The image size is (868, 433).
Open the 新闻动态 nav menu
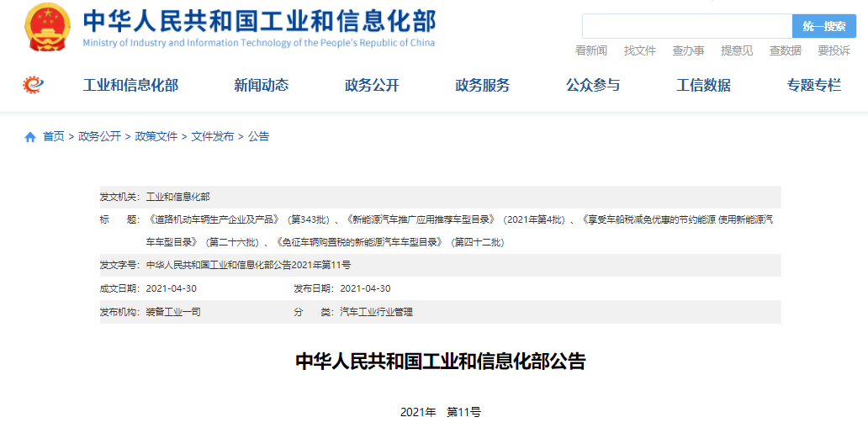[262, 85]
